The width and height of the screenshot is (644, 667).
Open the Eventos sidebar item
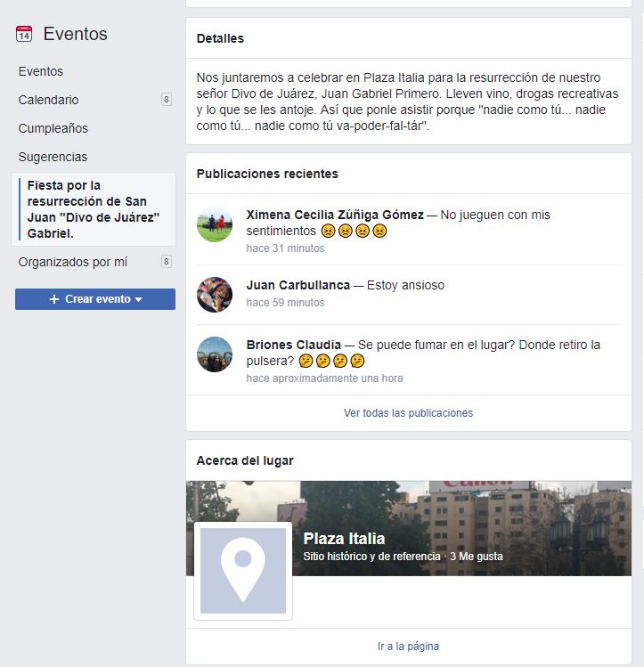pos(41,71)
